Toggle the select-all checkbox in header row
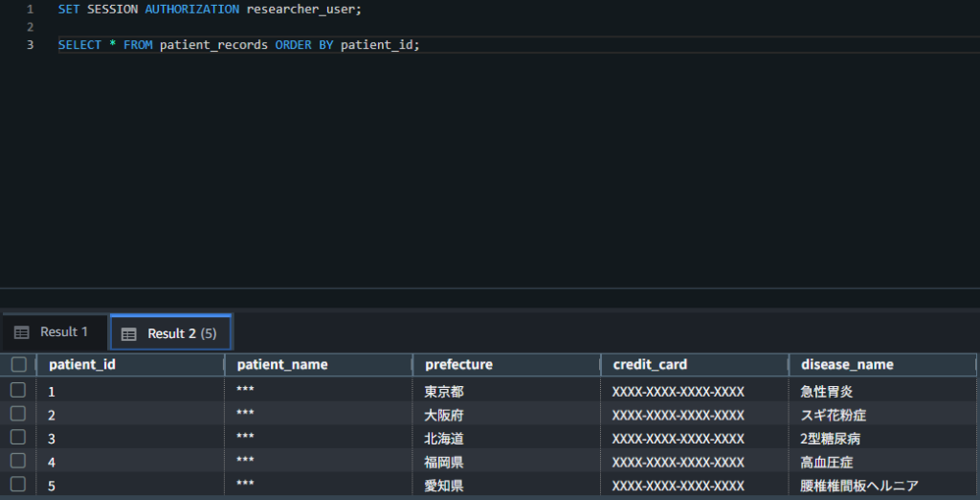The width and height of the screenshot is (980, 500). tap(19, 364)
